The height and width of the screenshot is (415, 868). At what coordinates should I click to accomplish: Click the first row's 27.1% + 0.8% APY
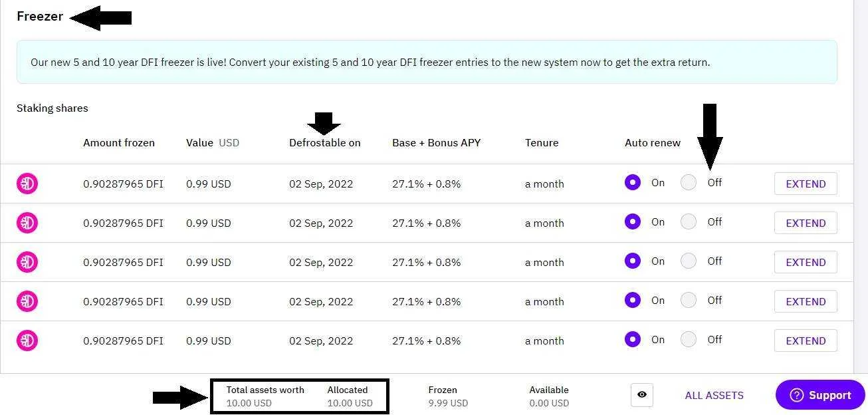(x=427, y=184)
